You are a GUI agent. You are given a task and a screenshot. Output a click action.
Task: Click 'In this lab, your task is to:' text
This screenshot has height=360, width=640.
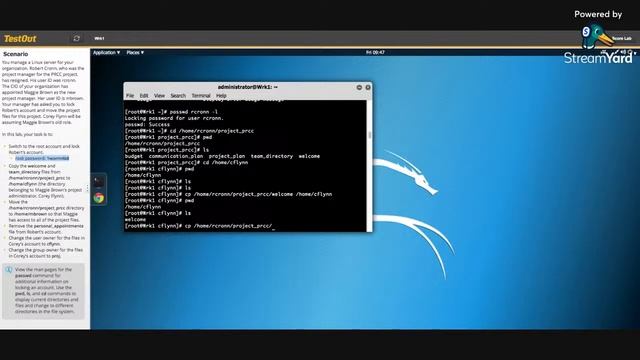coord(27,134)
